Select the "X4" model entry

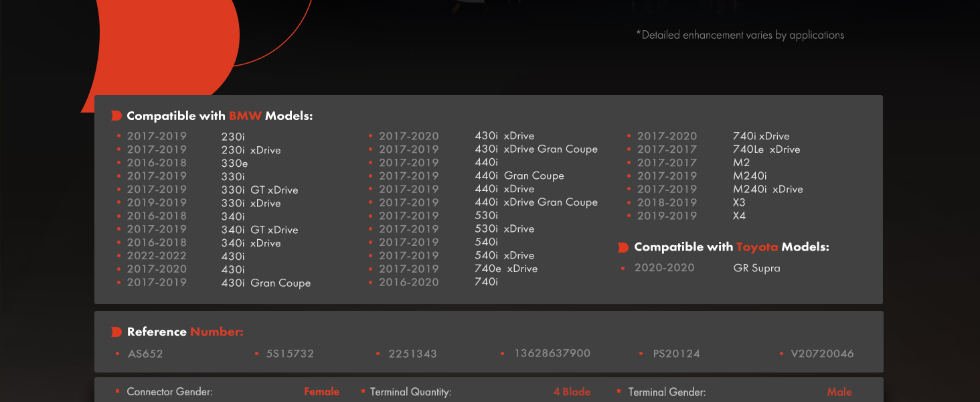739,216
